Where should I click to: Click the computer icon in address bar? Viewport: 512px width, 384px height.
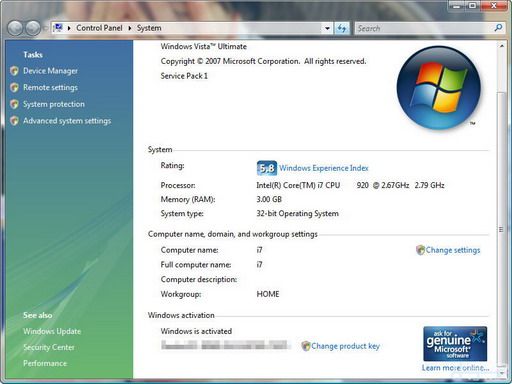(58, 28)
